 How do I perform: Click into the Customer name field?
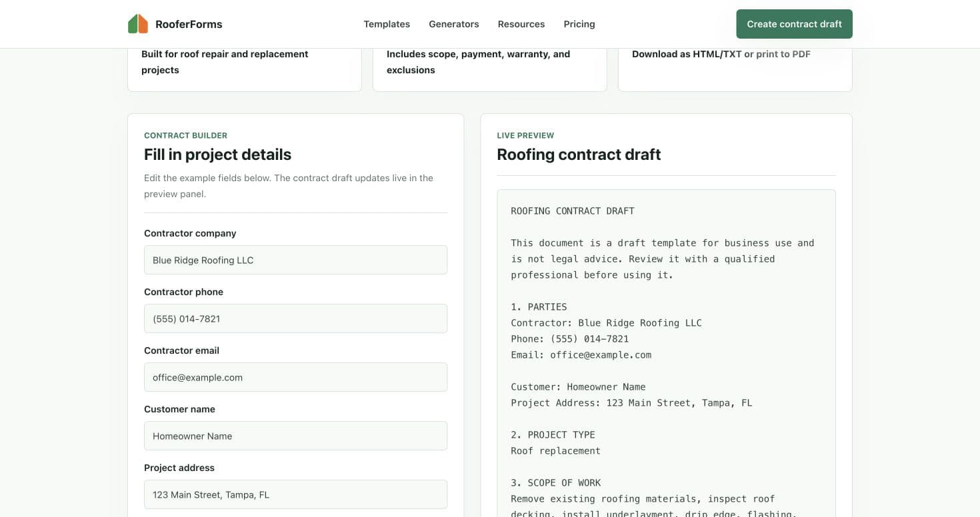pos(295,436)
